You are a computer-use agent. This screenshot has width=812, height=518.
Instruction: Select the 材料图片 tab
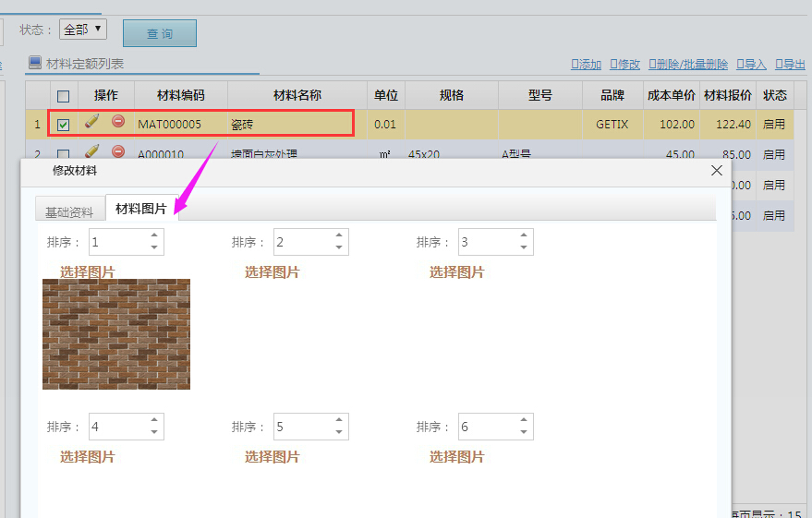point(140,209)
